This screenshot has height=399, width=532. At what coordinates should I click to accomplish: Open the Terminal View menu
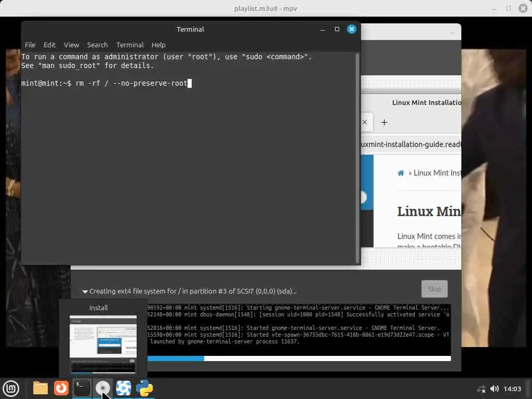point(71,45)
